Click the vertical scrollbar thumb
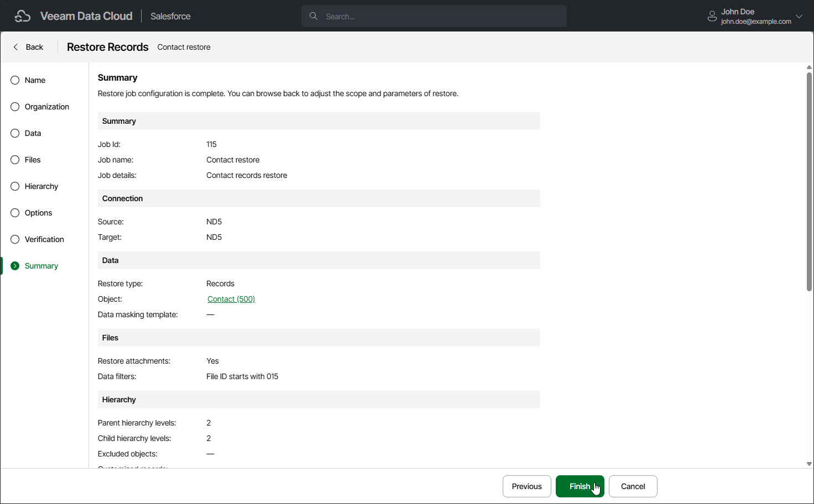The width and height of the screenshot is (814, 504). click(x=809, y=181)
